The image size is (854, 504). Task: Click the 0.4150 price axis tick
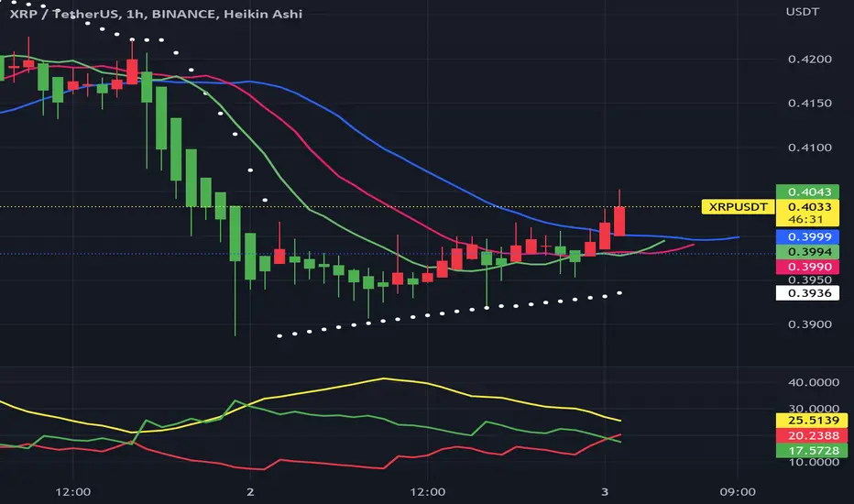point(809,103)
